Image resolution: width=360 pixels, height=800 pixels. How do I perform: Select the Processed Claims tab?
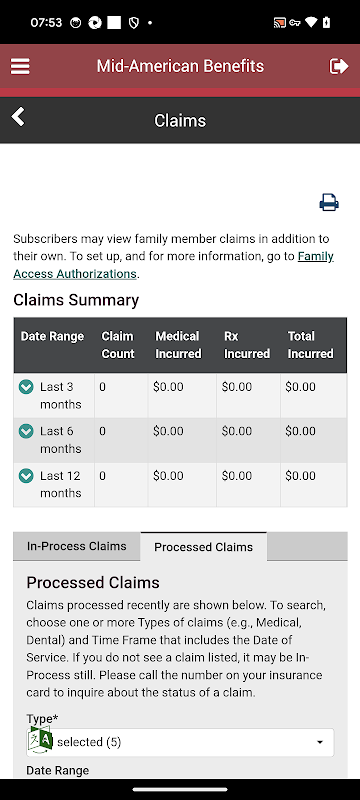(x=203, y=547)
